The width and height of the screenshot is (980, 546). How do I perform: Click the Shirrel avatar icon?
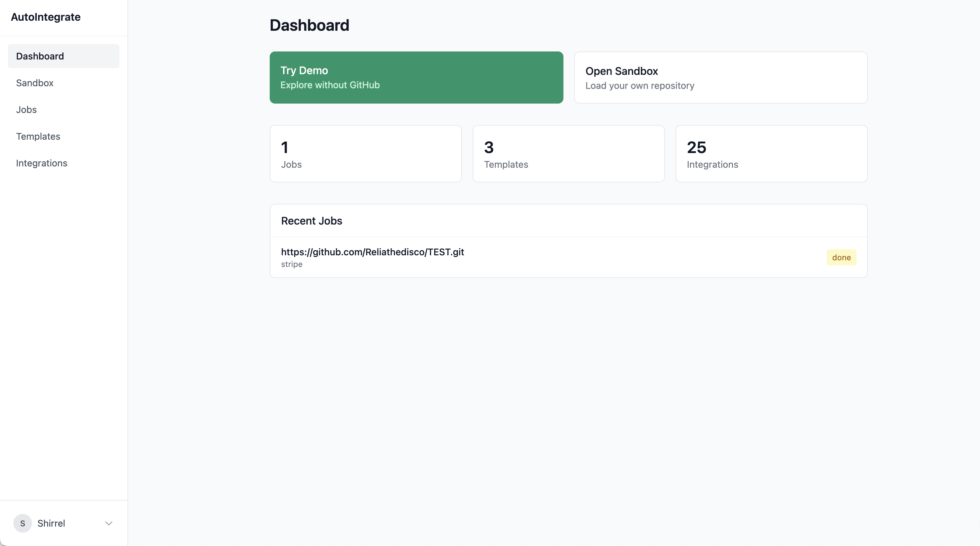pyautogui.click(x=22, y=523)
